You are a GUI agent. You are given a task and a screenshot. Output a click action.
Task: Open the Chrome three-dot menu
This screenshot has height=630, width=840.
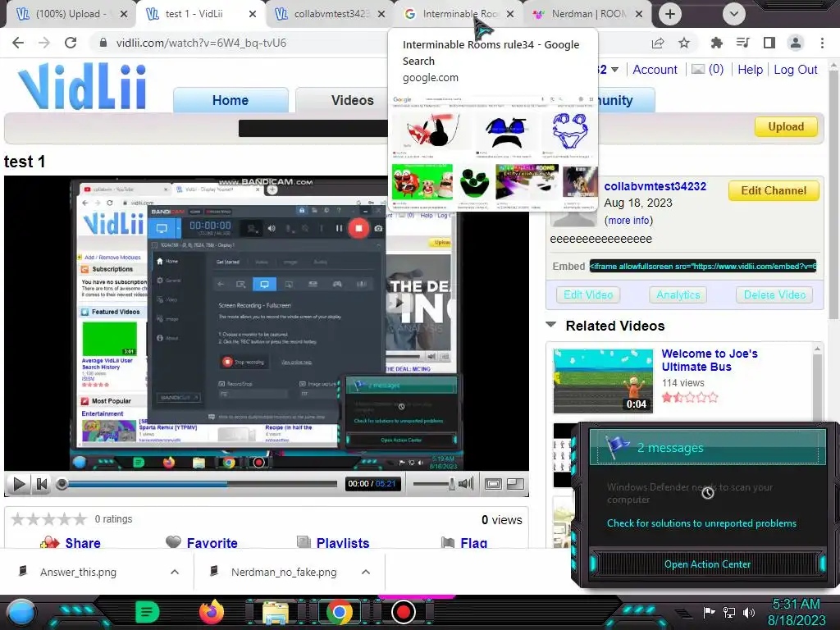coord(822,43)
